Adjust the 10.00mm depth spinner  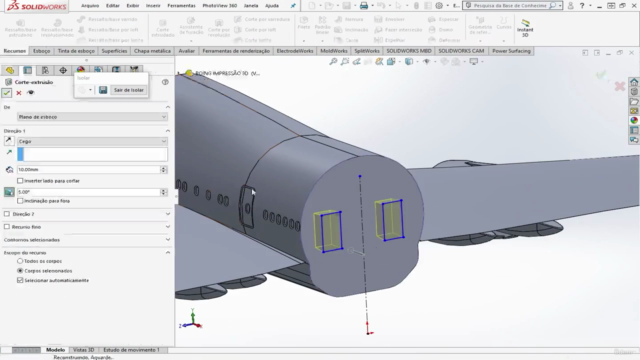tap(164, 169)
